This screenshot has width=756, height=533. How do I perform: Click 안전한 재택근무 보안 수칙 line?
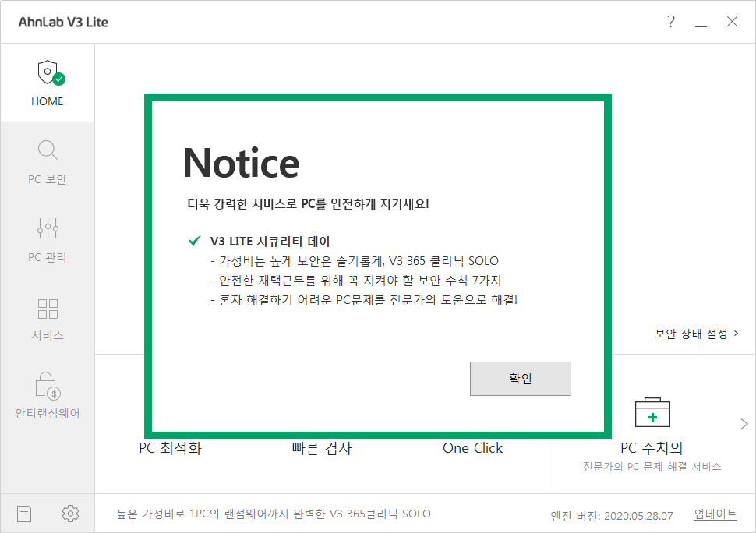(356, 280)
